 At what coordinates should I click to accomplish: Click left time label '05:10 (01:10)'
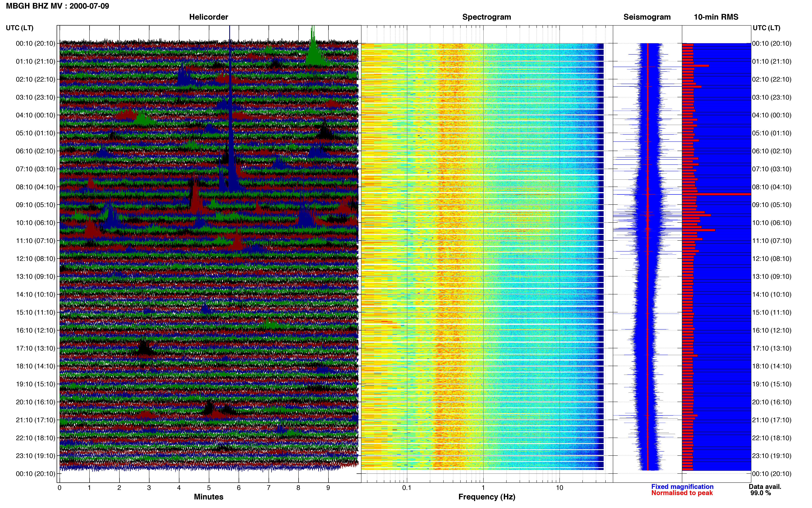point(36,133)
